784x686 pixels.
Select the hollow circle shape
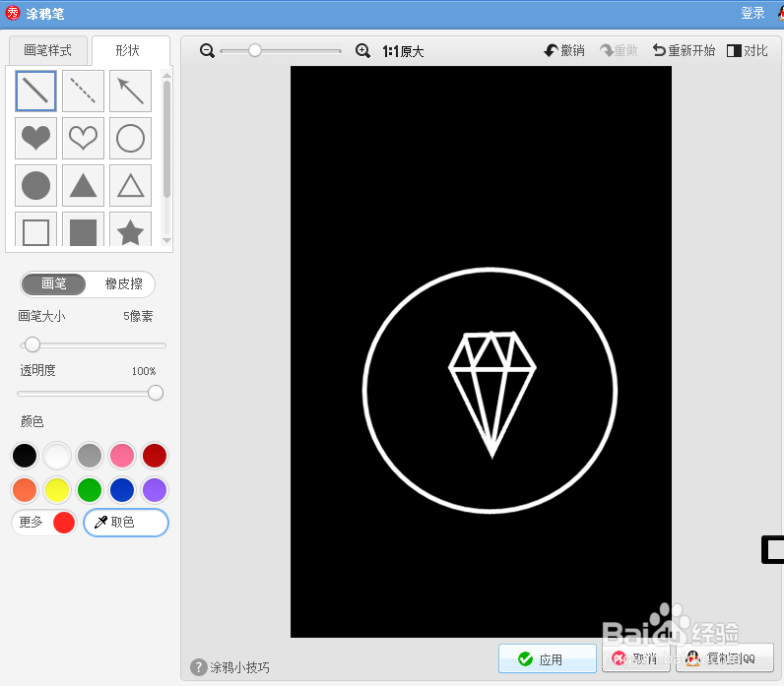130,138
